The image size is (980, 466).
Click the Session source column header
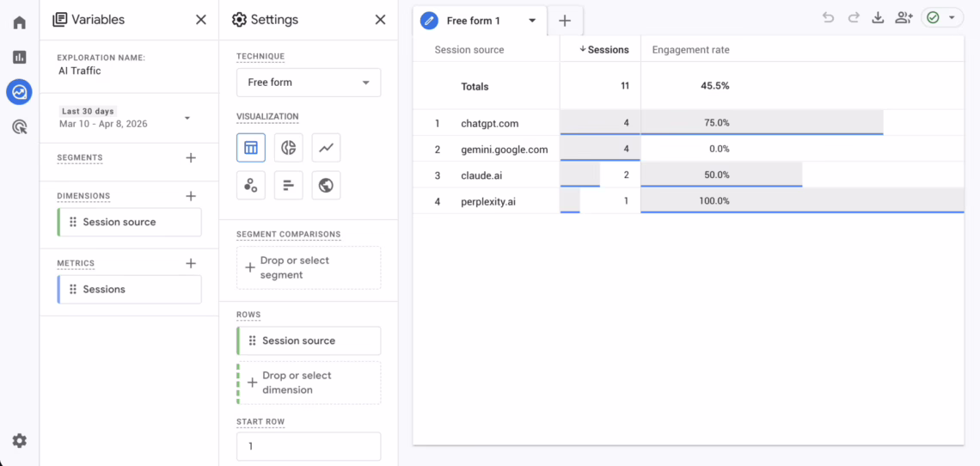[469, 49]
